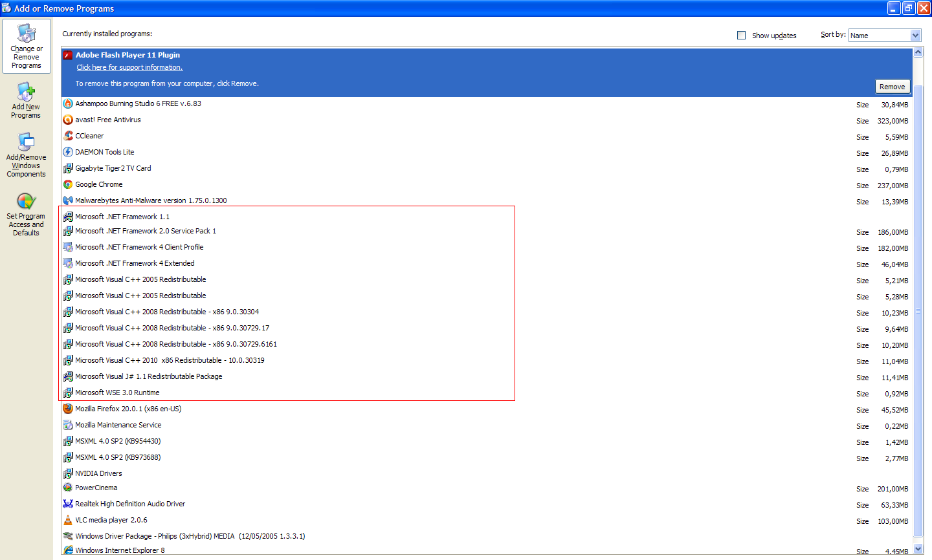The width and height of the screenshot is (932, 560).
Task: Click the Adobe Flash Player 11 Plugin icon
Action: coord(68,55)
